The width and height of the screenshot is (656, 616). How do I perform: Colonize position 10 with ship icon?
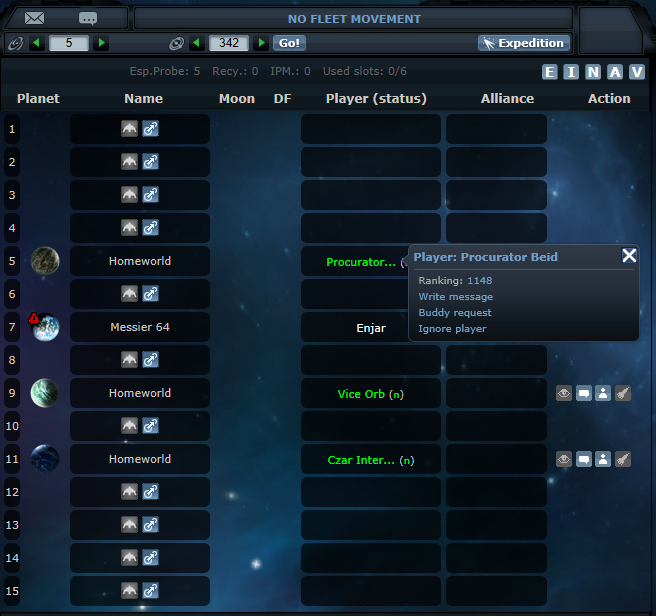click(x=129, y=426)
